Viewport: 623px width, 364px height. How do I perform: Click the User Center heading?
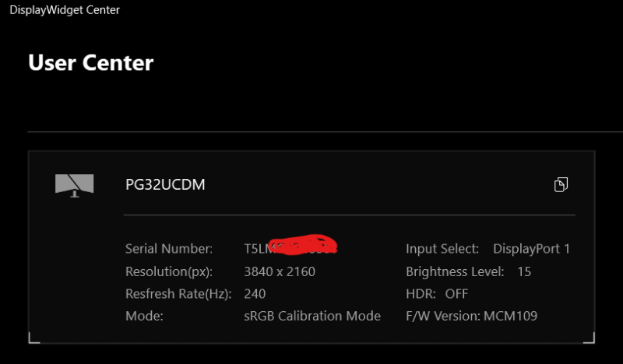click(91, 63)
